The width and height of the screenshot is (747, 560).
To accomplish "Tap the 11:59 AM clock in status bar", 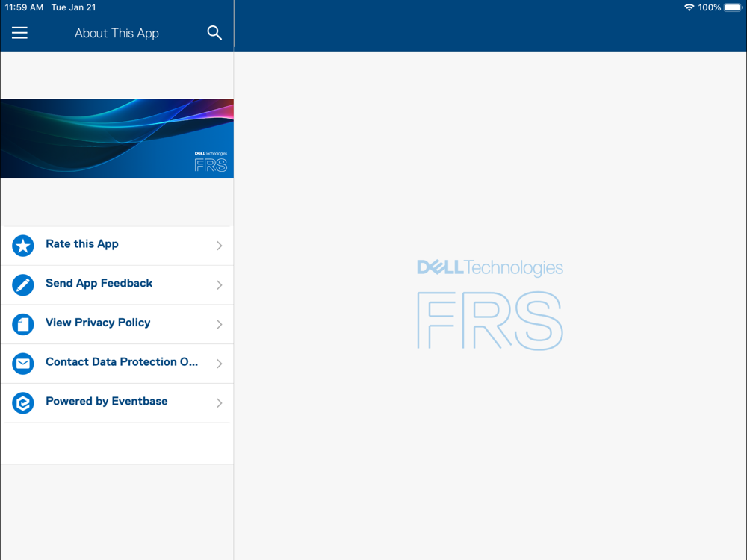I will click(x=24, y=7).
